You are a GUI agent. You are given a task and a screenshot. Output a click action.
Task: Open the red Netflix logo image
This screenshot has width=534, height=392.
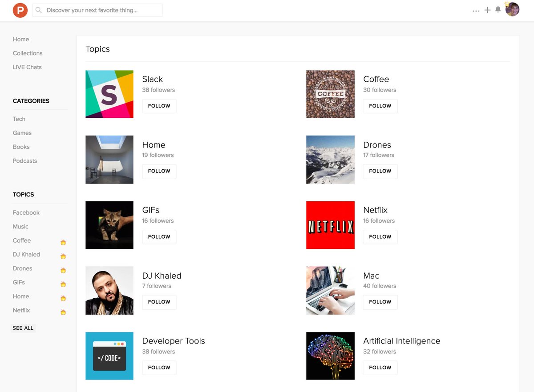(330, 225)
